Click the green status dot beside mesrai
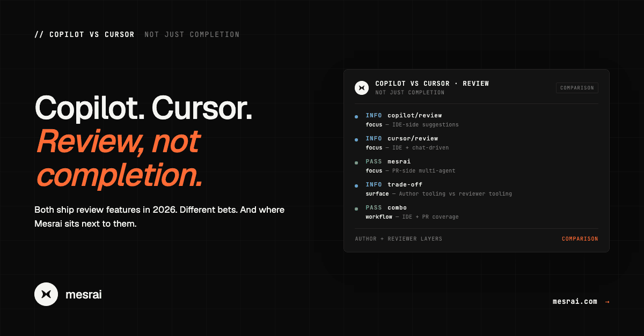 point(356,162)
